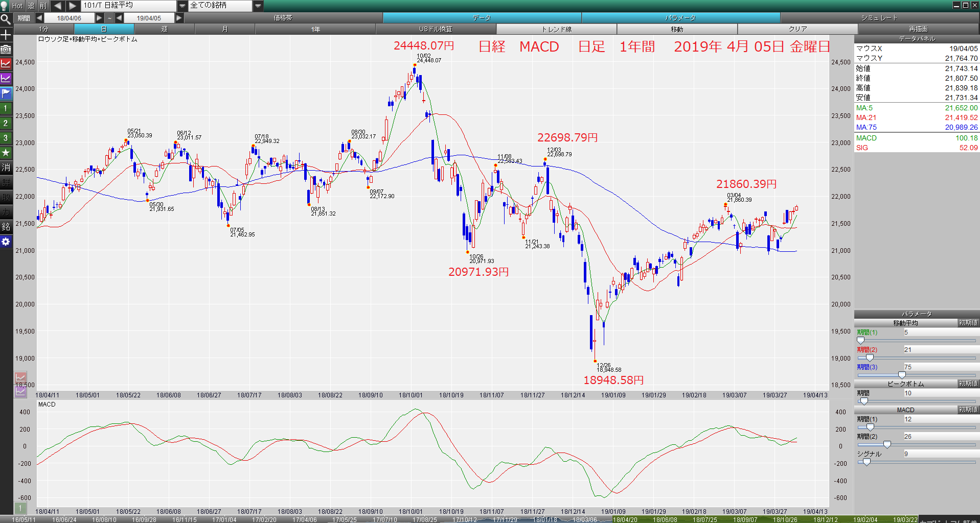Go to previous symbol with left arrow
The width and height of the screenshot is (980, 523).
(x=57, y=6)
